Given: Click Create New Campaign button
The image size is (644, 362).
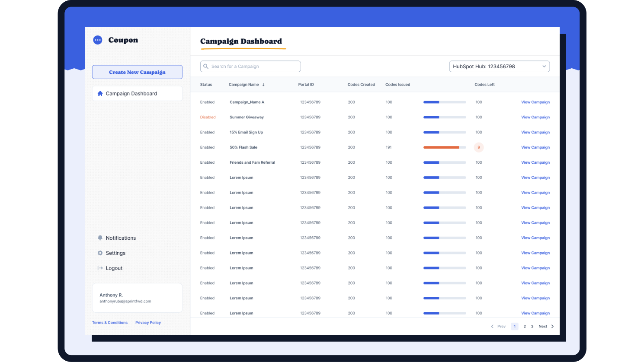Looking at the screenshot, I should coord(137,72).
